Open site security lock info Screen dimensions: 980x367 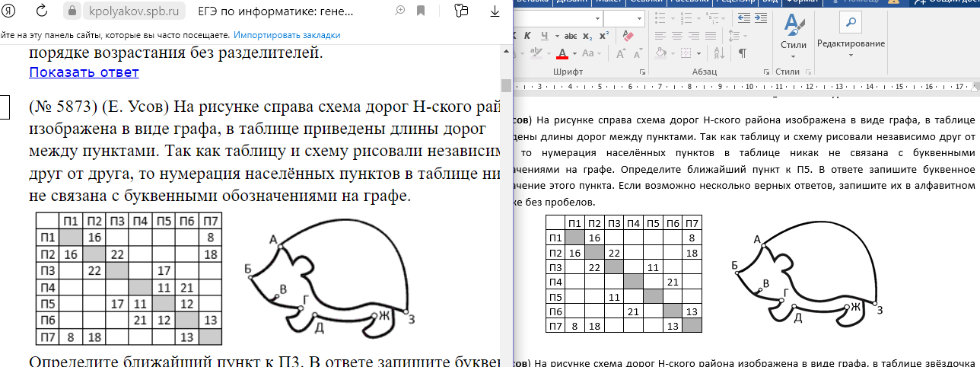(72, 11)
